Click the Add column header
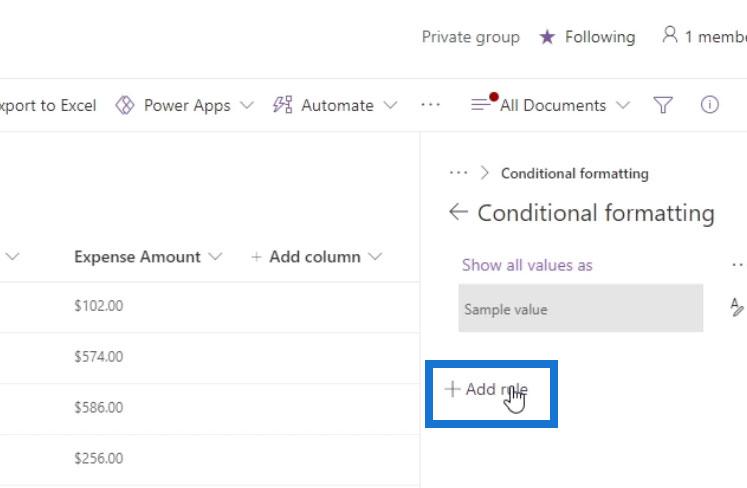Image resolution: width=747 pixels, height=488 pixels. 315,257
